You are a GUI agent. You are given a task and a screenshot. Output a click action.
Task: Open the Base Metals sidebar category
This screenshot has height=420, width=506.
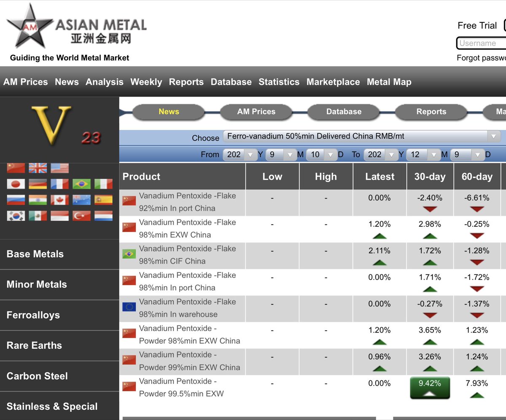click(59, 254)
